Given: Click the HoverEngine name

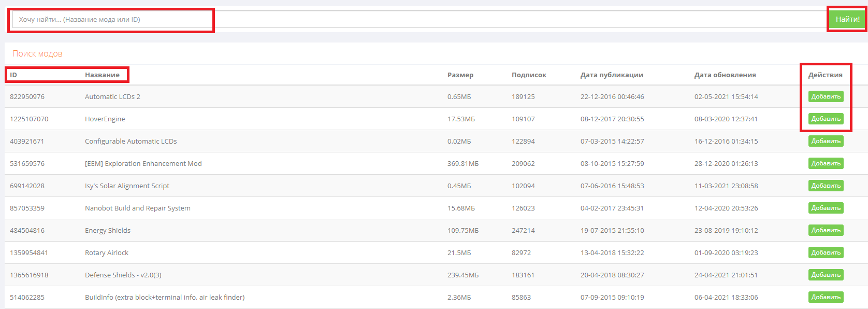Looking at the screenshot, I should 105,119.
